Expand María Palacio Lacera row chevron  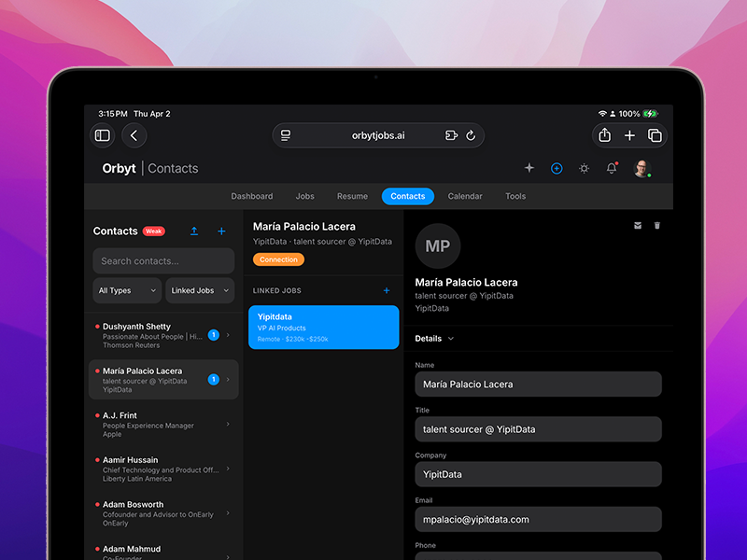[x=228, y=380]
